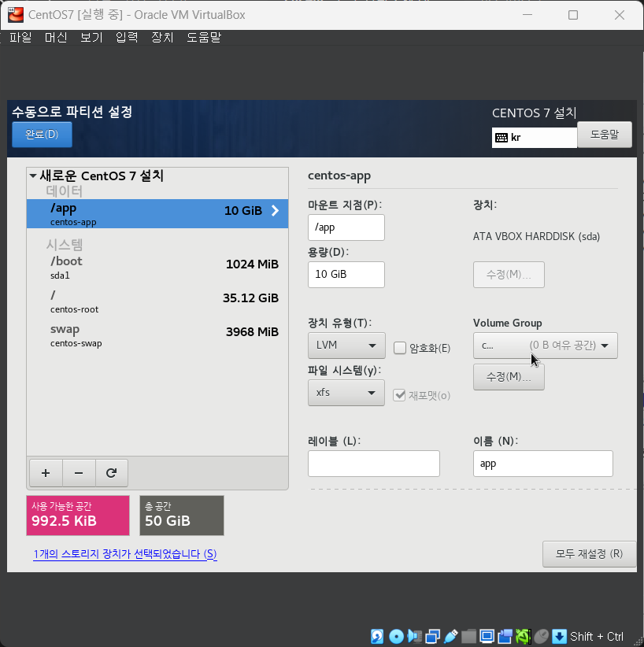
Task: Click the hard disk activity status icon
Action: pyautogui.click(x=377, y=636)
